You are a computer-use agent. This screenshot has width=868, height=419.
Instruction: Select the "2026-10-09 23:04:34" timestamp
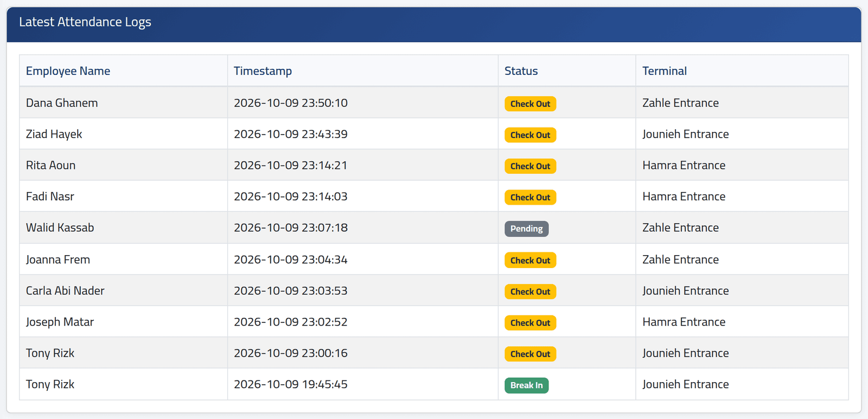pyautogui.click(x=291, y=259)
